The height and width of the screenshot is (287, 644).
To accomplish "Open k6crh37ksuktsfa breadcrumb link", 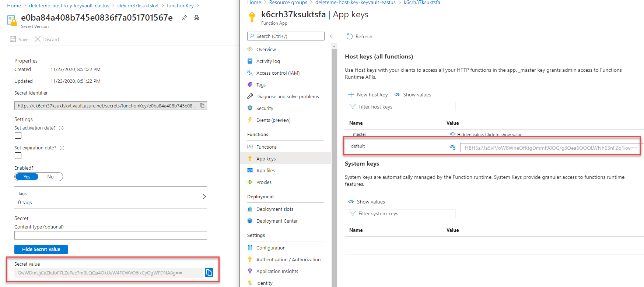I will (422, 3).
